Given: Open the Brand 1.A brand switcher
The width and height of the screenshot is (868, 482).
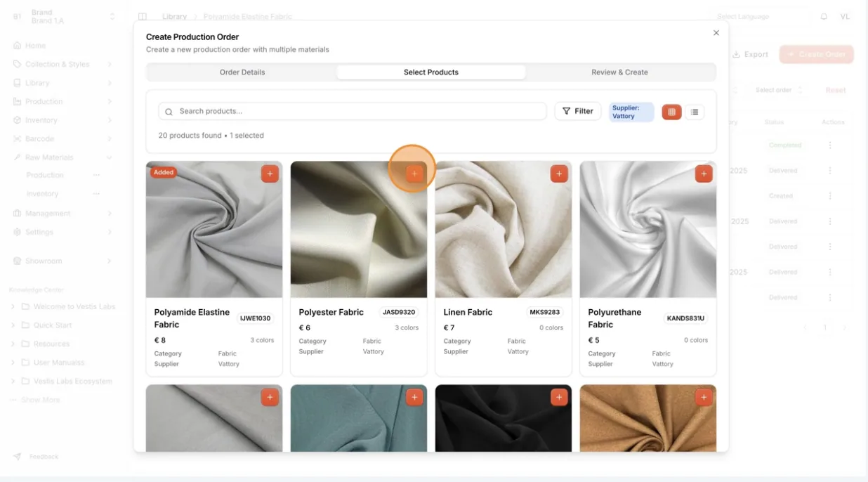Looking at the screenshot, I should pos(63,17).
